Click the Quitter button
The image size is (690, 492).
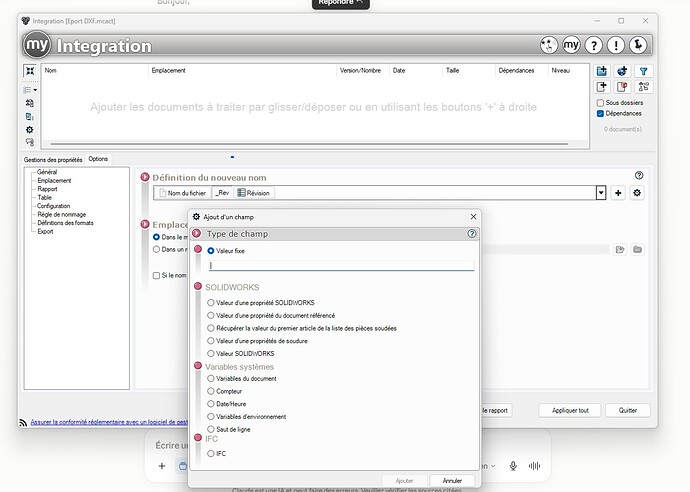pos(628,410)
